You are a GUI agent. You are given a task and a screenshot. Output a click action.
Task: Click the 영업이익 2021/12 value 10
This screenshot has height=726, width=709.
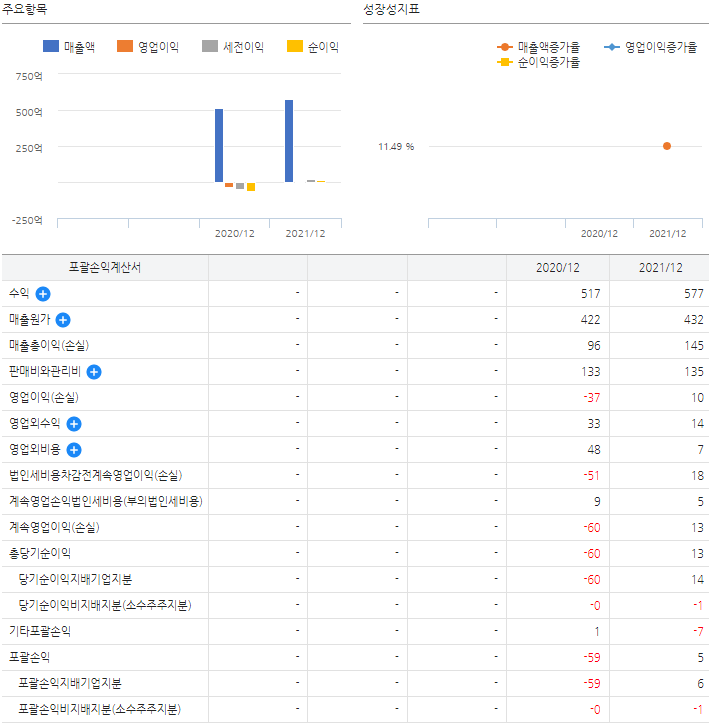[x=697, y=397]
